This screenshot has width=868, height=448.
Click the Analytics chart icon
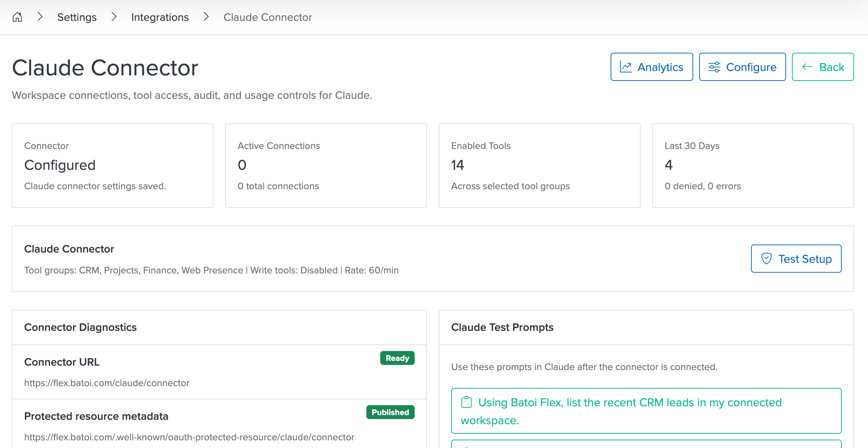point(626,67)
